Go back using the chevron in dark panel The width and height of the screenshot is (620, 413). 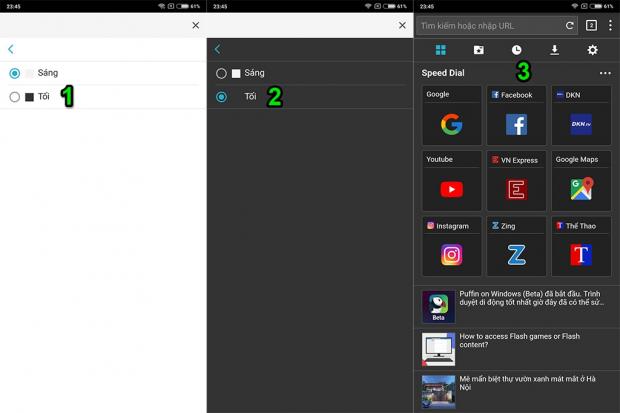(218, 48)
